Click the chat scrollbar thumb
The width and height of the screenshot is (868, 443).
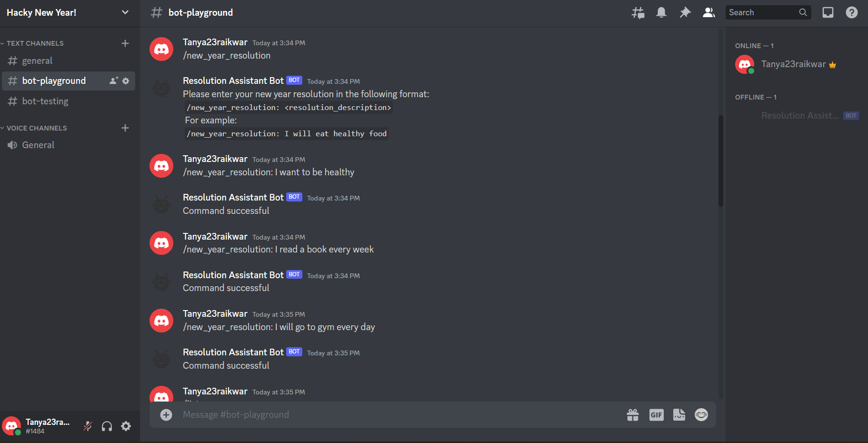click(721, 161)
